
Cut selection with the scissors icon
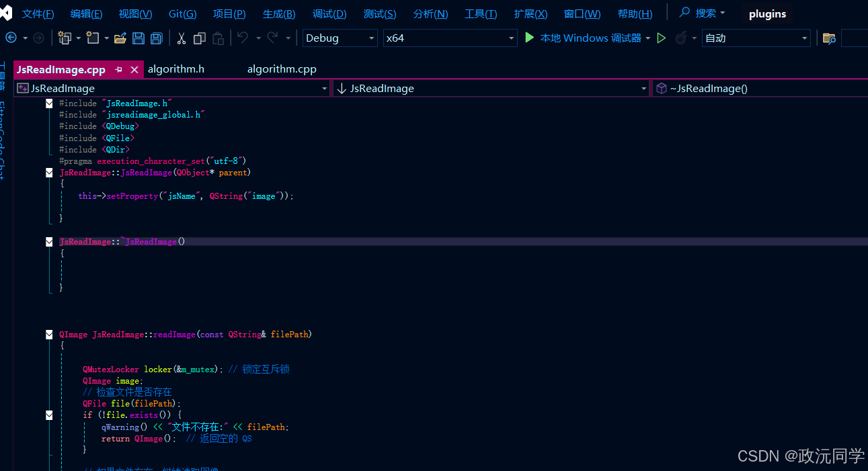point(181,38)
